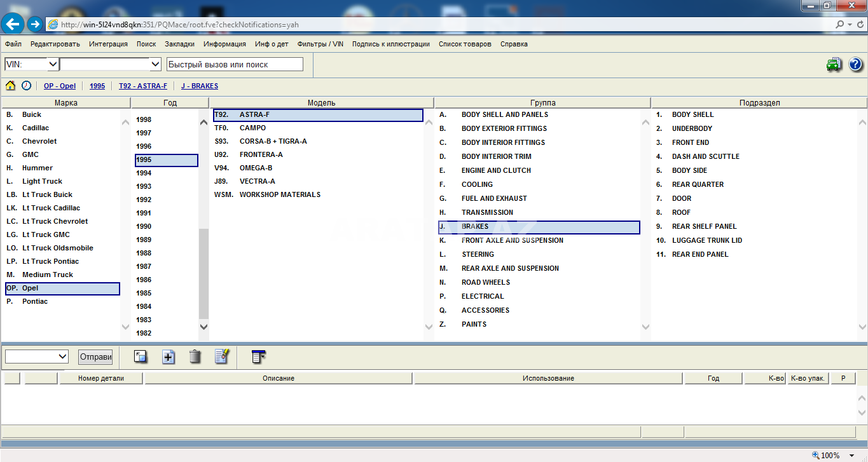Open the blue help question mark icon
This screenshot has height=462, width=868.
[x=855, y=64]
